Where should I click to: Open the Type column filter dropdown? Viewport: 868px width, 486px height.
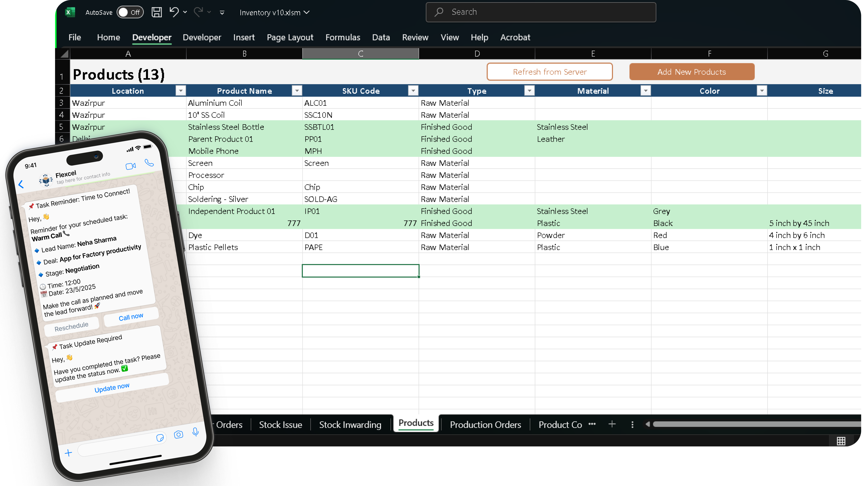point(529,91)
